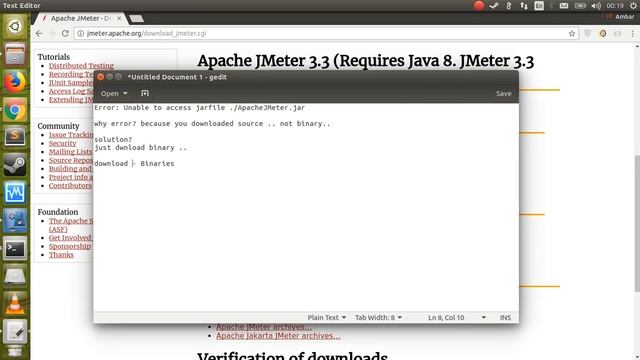Open the Thanks link
The height and width of the screenshot is (360, 640).
61,255
